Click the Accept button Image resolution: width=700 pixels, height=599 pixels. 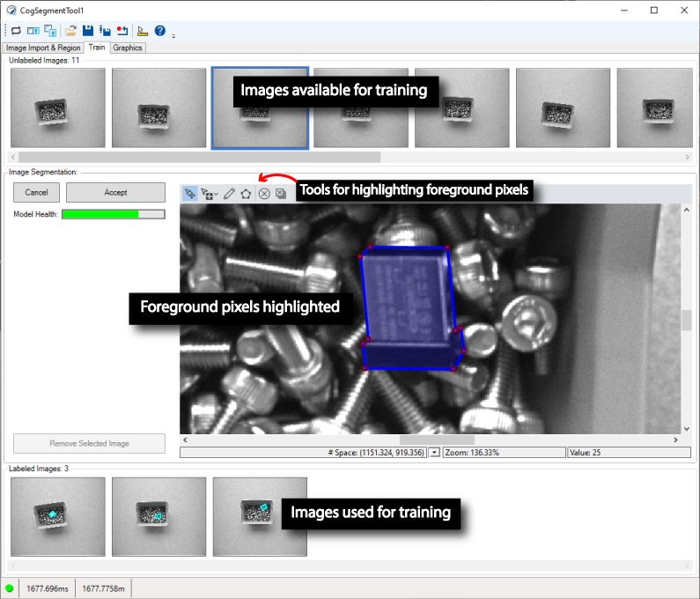tap(115, 193)
